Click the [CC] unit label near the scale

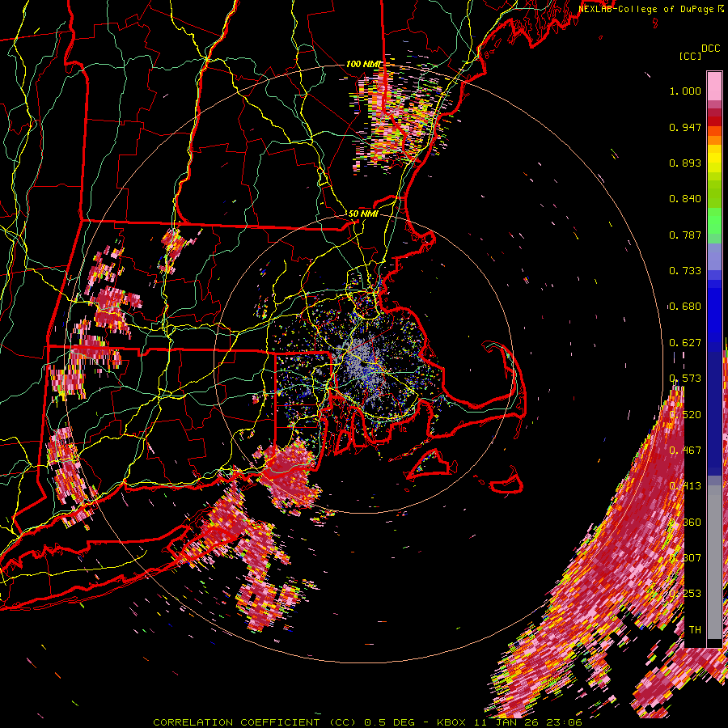[x=690, y=56]
